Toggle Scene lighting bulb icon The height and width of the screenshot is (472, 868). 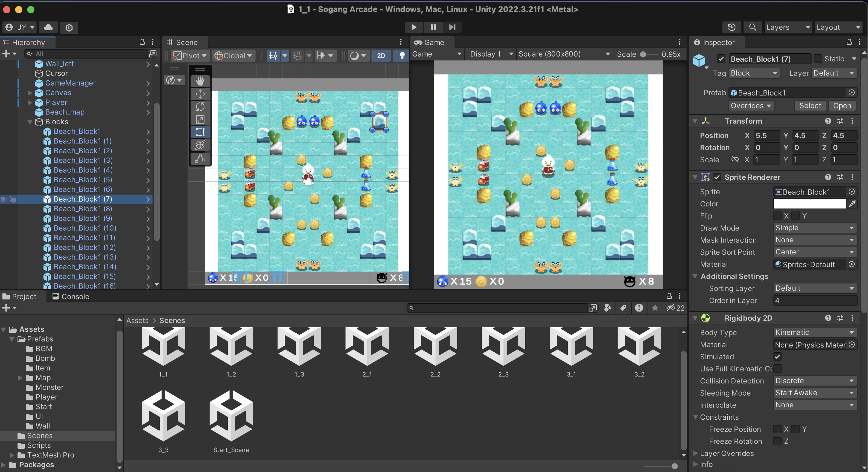coord(402,56)
